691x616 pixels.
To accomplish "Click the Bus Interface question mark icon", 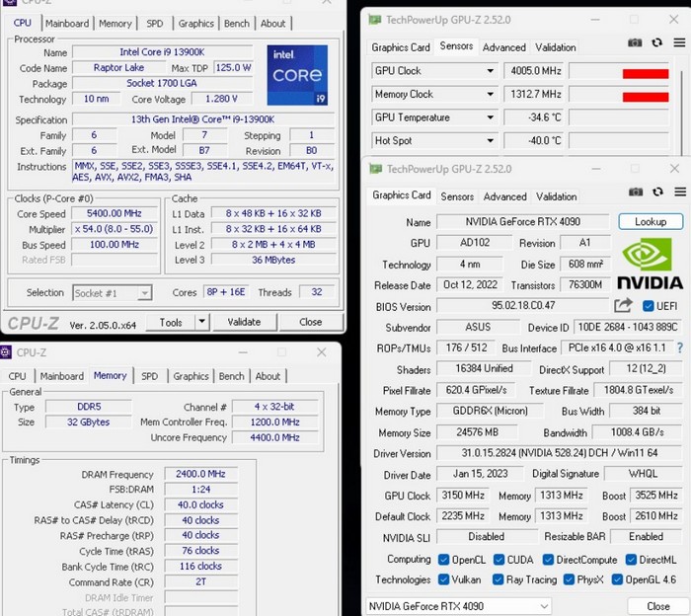I will click(679, 347).
